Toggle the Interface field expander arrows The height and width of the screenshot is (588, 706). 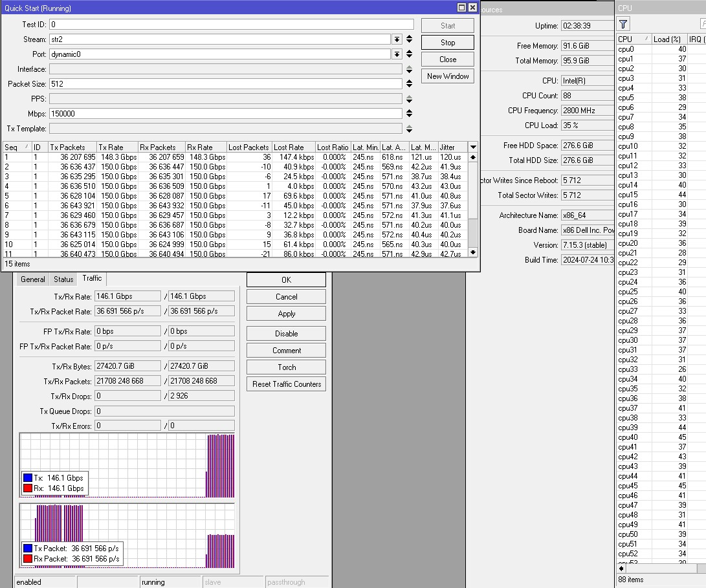[x=409, y=69]
